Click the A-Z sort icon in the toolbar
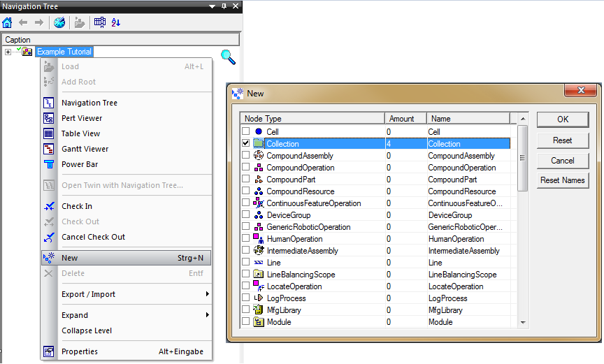This screenshot has width=604, height=364. click(x=115, y=22)
